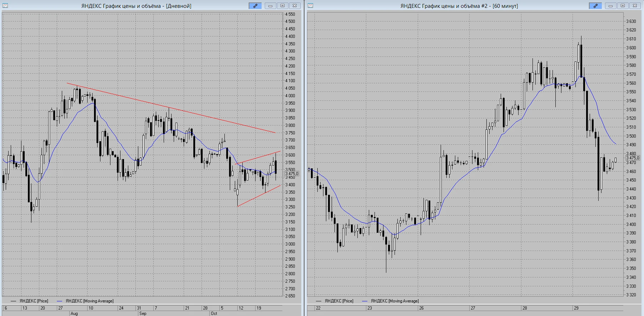Image resolution: width=644 pixels, height=316 pixels.
Task: Click current price label 3 475,0 on daily chart
Action: [x=292, y=174]
